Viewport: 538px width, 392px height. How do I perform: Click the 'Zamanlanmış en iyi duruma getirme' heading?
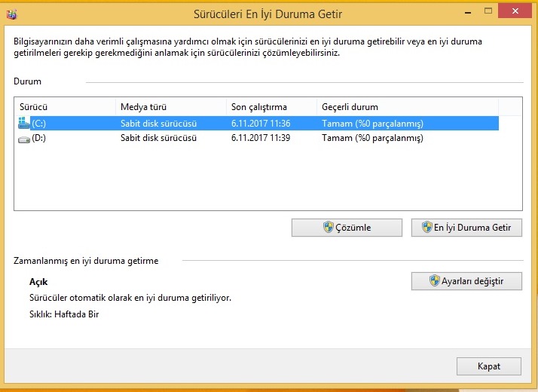tap(86, 261)
